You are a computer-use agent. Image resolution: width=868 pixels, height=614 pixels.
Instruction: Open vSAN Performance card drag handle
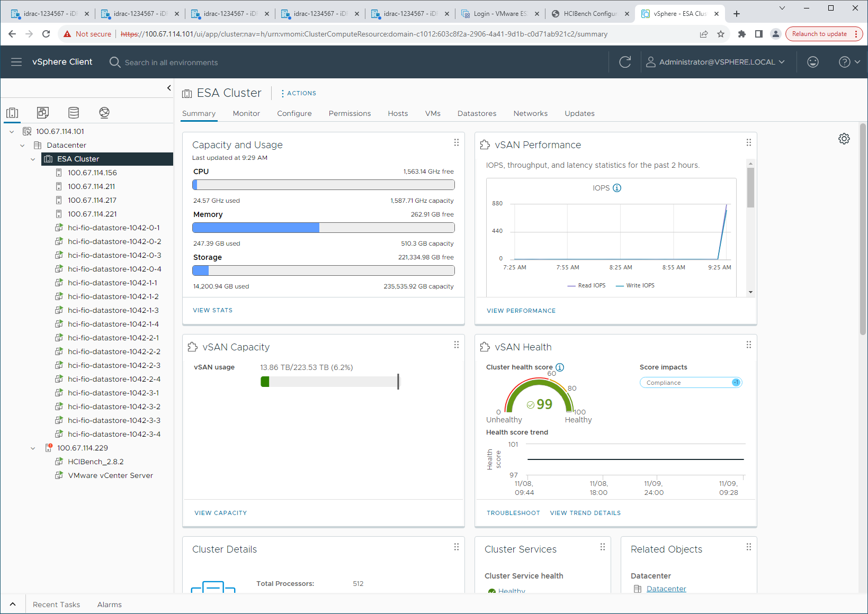[x=749, y=143]
